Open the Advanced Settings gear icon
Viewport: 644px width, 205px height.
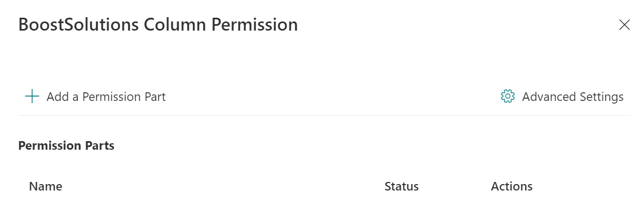click(x=508, y=97)
